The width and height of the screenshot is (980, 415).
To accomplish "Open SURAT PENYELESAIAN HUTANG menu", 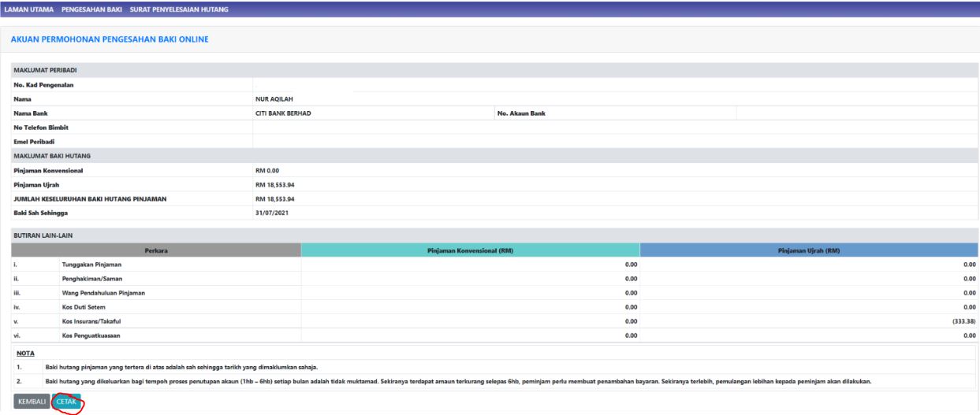I will pyautogui.click(x=179, y=9).
